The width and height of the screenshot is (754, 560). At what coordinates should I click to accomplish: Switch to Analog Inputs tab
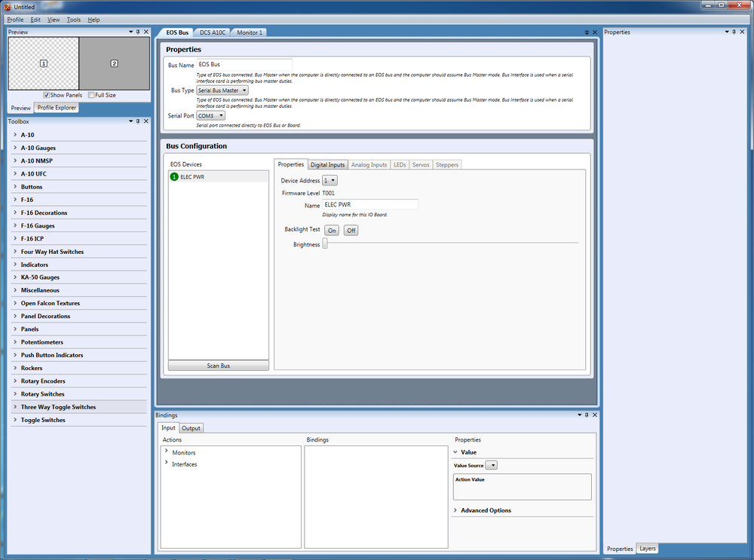pyautogui.click(x=369, y=164)
